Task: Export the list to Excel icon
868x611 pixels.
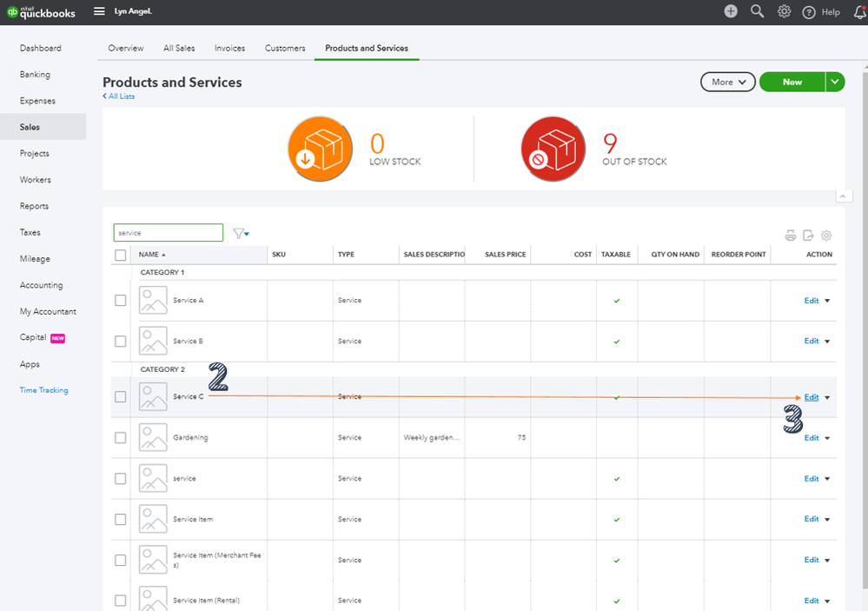Action: (808, 236)
